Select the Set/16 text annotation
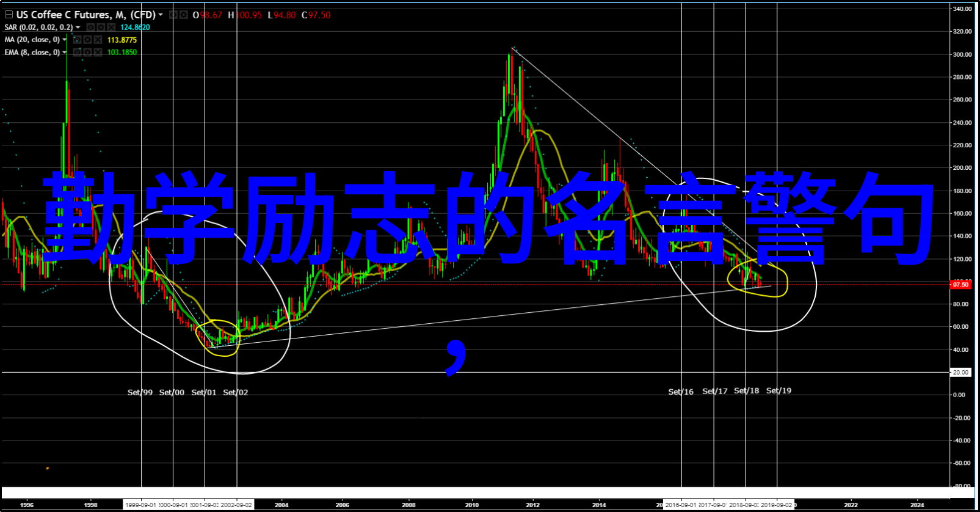 (x=681, y=392)
